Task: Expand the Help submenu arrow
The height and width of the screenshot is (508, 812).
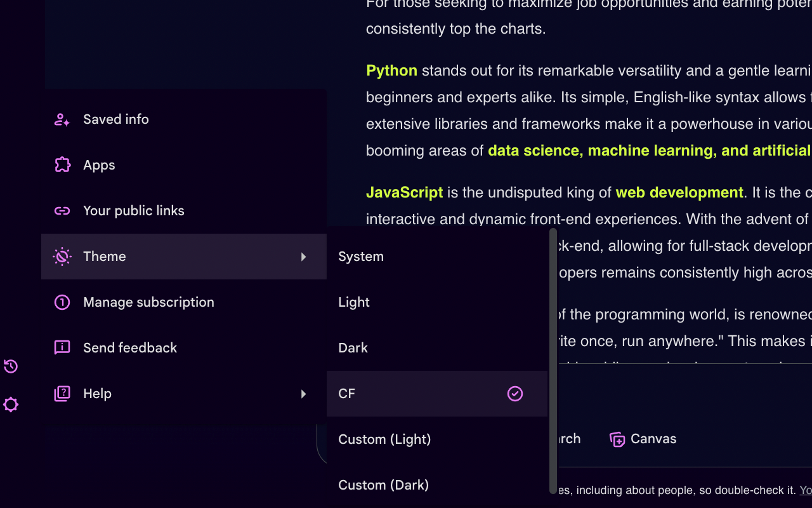Action: point(304,394)
